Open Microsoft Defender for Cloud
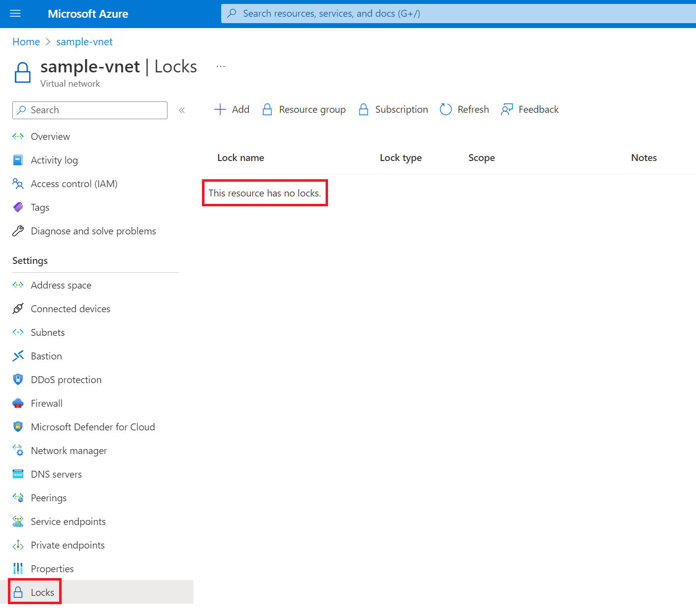This screenshot has height=616, width=696. point(93,427)
